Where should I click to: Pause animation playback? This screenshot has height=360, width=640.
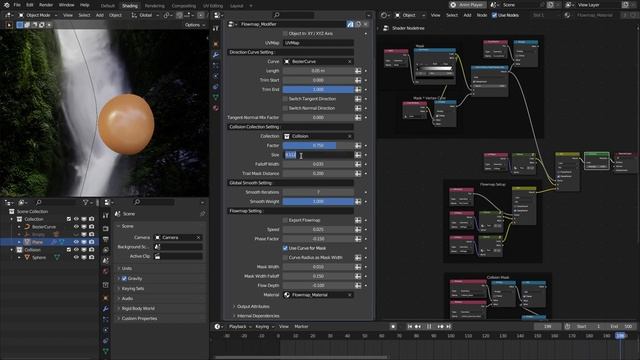(x=429, y=327)
